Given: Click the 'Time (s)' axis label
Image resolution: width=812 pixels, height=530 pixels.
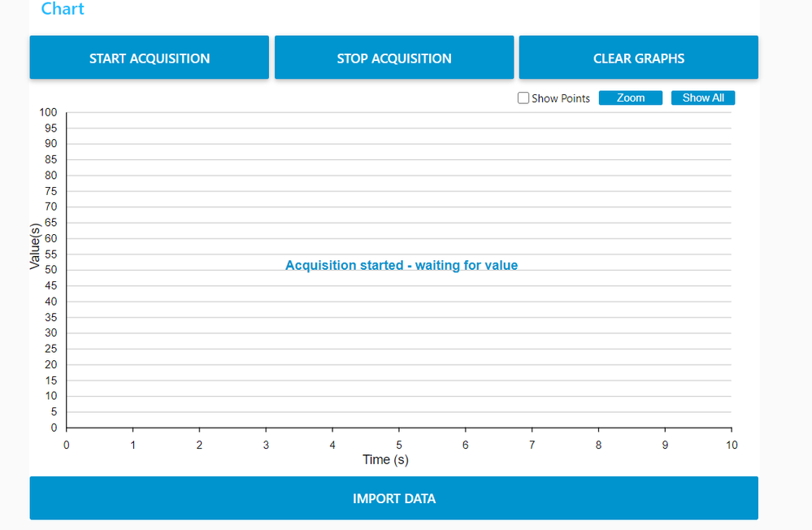Looking at the screenshot, I should click(385, 460).
